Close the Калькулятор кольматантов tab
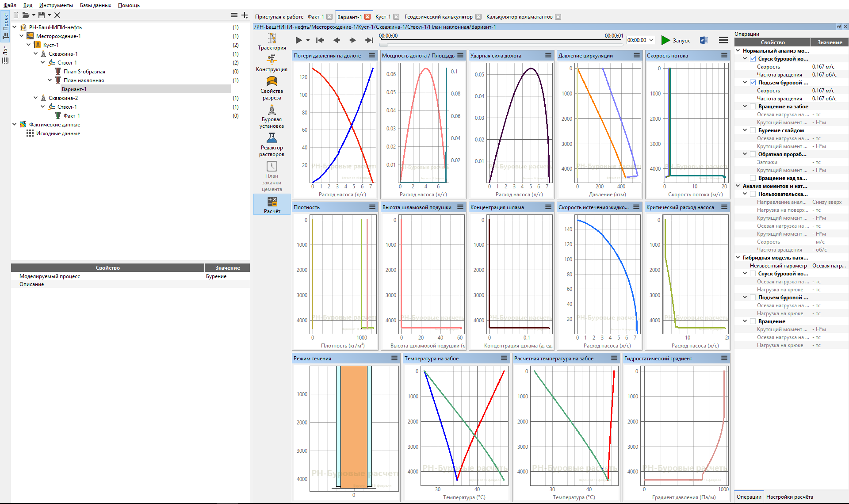 click(x=558, y=17)
